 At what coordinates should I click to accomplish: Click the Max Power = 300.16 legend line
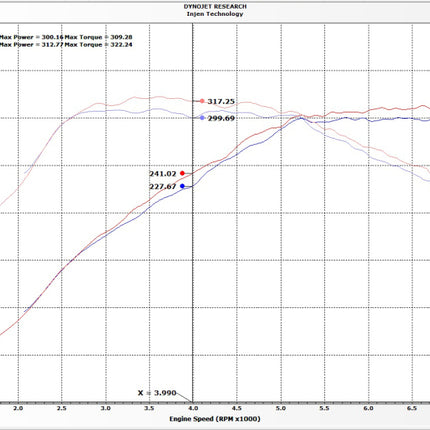[x=32, y=37]
